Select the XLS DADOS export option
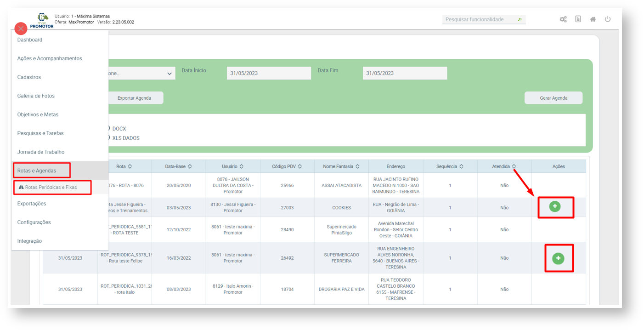This screenshot has height=330, width=644. point(108,138)
